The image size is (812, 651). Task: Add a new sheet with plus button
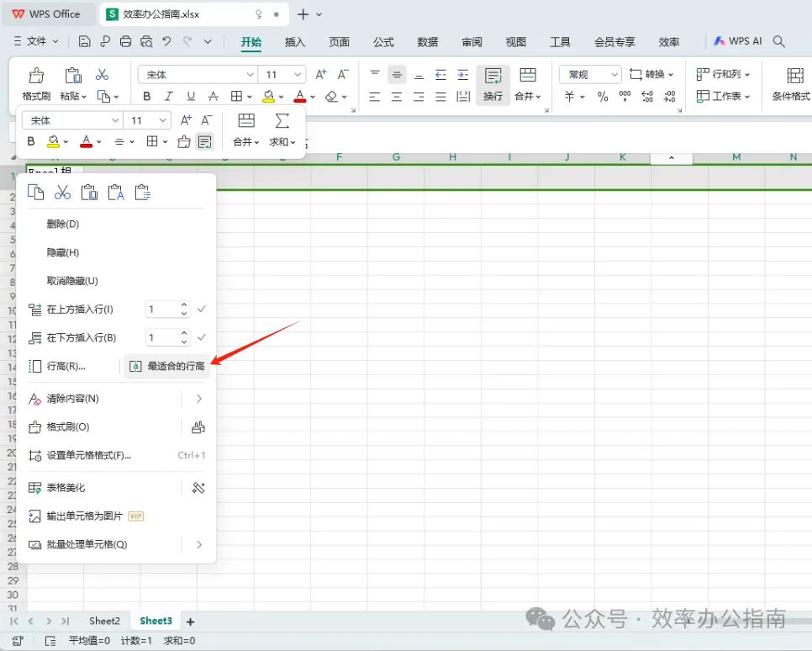tap(190, 622)
